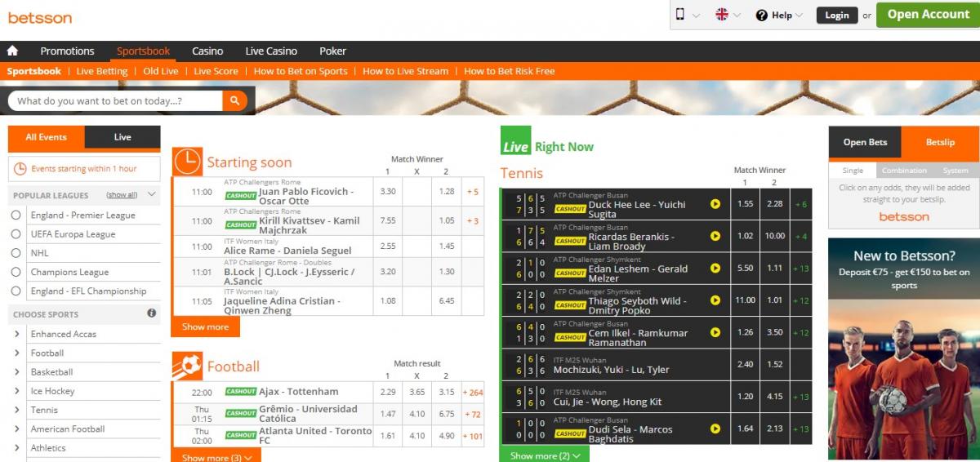Switch to the Open Bets tab
The image size is (980, 462).
tap(866, 142)
